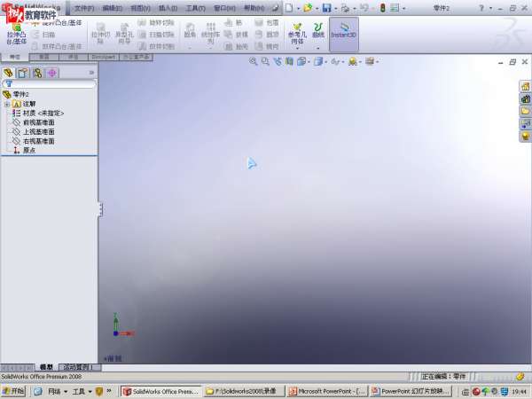Select the Sweep (扫描) feature tool
This screenshot has width=532, height=399.
[44, 35]
